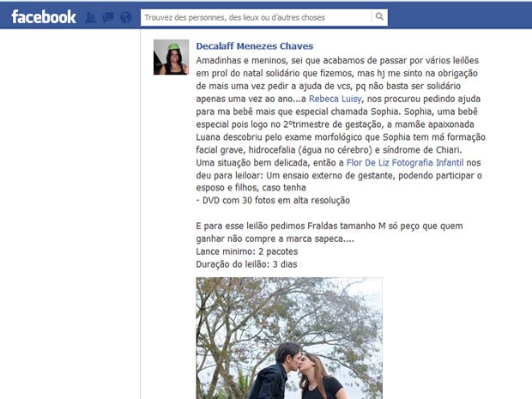This screenshot has width=532, height=399.
Task: Click the search magnifier button
Action: 379,17
